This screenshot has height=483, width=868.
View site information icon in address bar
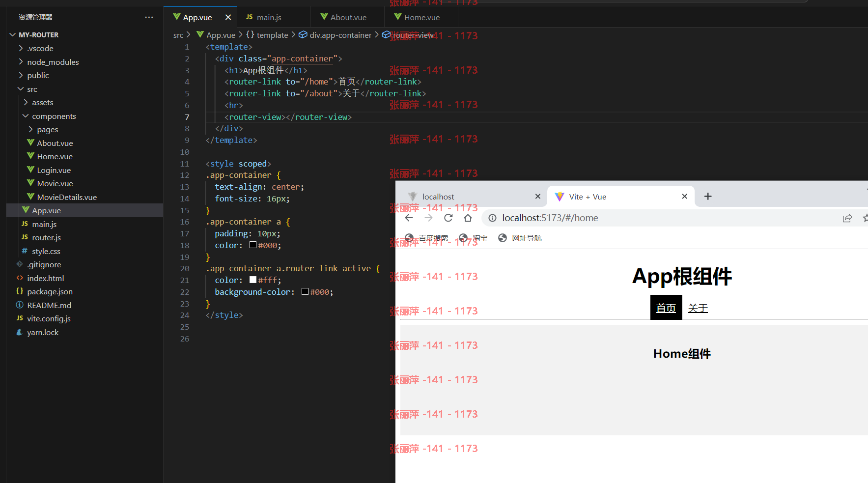coord(492,218)
